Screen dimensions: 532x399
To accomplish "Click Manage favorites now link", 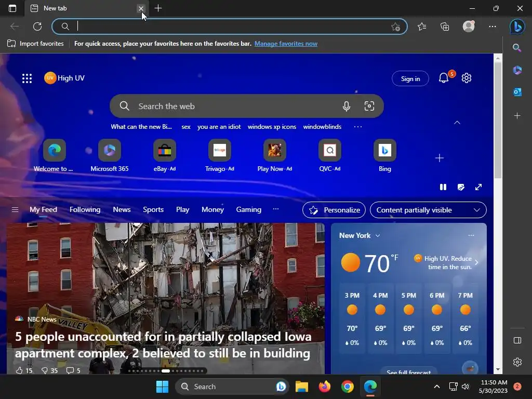I will coord(286,44).
